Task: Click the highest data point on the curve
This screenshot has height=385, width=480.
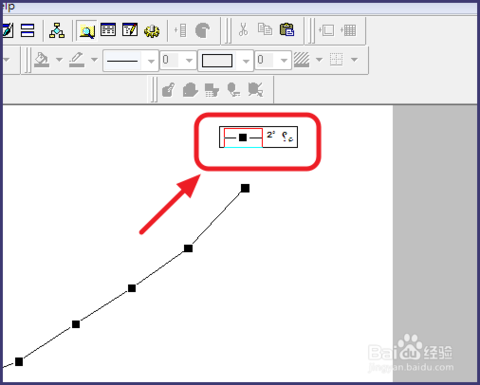Action: pos(245,188)
